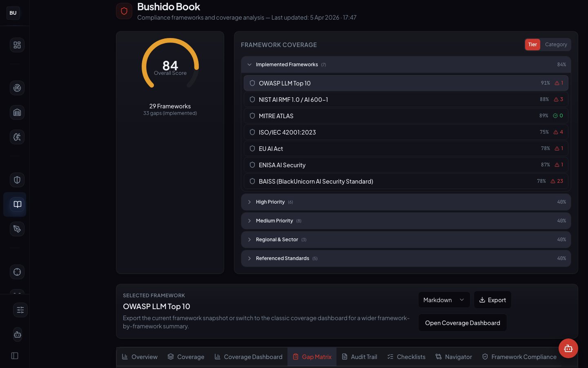Open the brain sidebar icon
This screenshot has height=368, width=588.
tap(17, 137)
